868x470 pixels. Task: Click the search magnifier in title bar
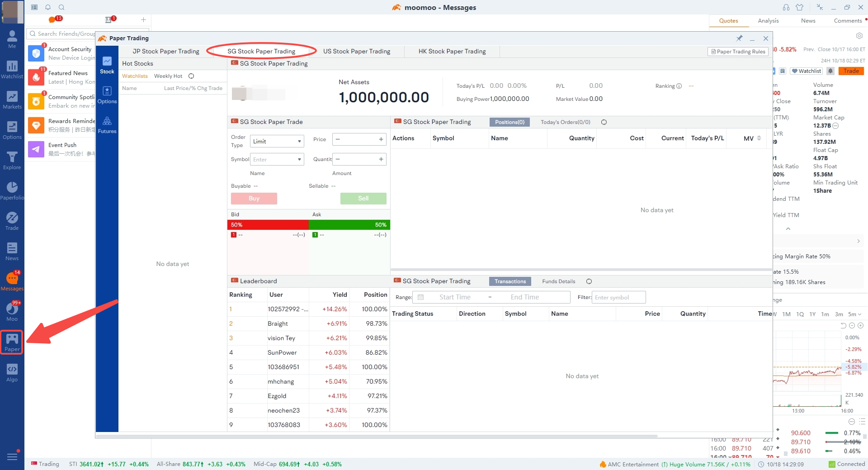click(61, 7)
